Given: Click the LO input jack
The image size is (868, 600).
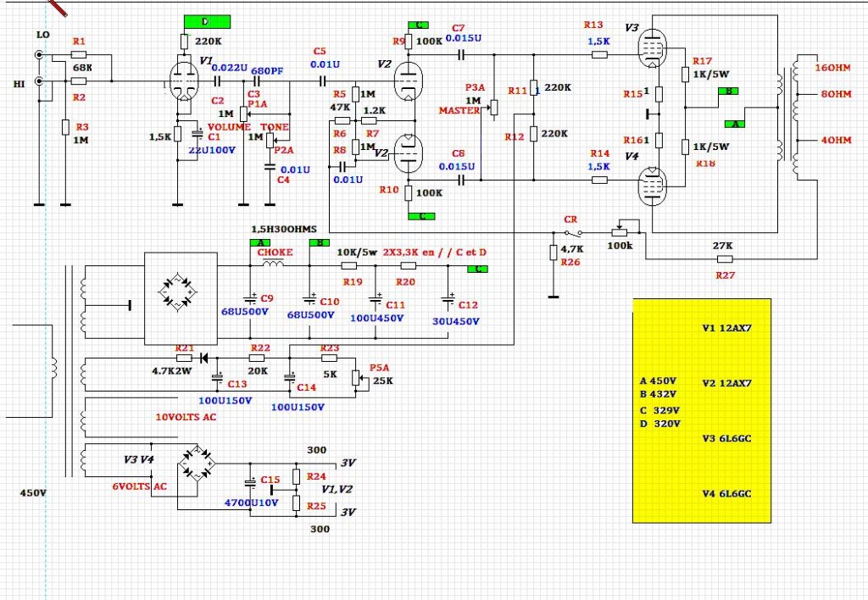Looking at the screenshot, I should tap(38, 56).
